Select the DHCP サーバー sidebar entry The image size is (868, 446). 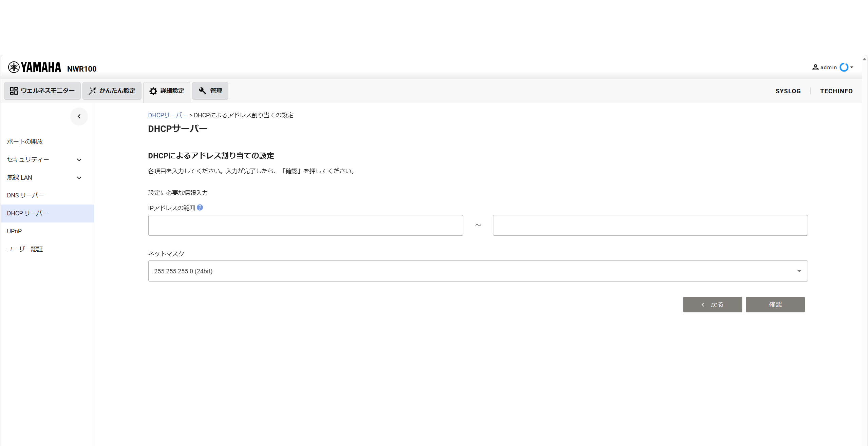coord(27,213)
